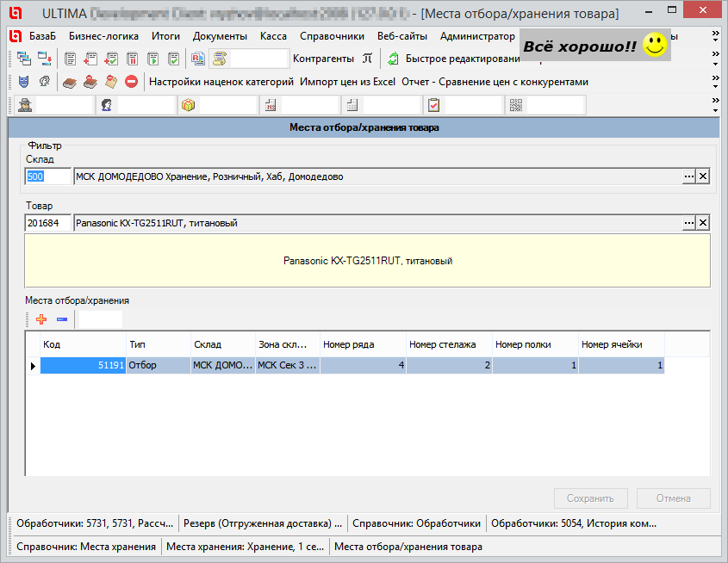Click the cascade windows icon

[x=23, y=59]
